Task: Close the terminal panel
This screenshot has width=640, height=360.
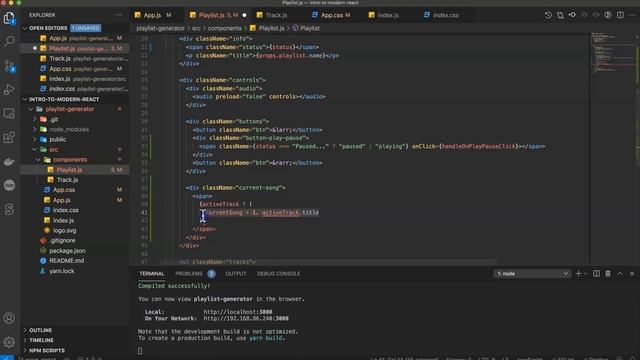Action: pos(632,273)
